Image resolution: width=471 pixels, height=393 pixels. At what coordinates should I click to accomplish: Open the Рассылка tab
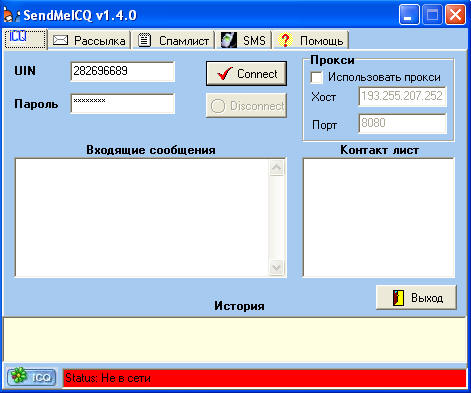pos(89,41)
